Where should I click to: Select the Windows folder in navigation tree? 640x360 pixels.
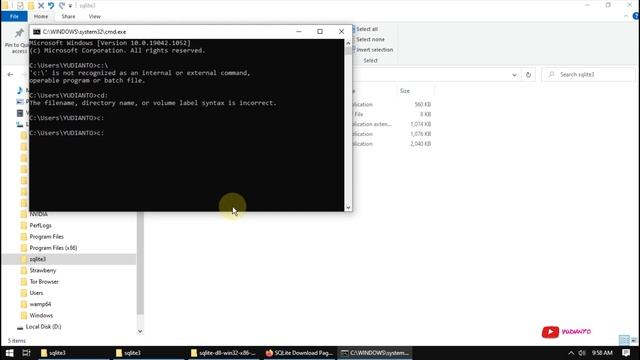41,316
